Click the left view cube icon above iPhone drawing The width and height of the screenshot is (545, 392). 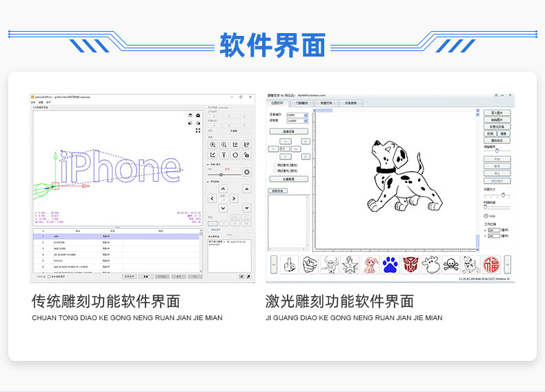point(198,123)
